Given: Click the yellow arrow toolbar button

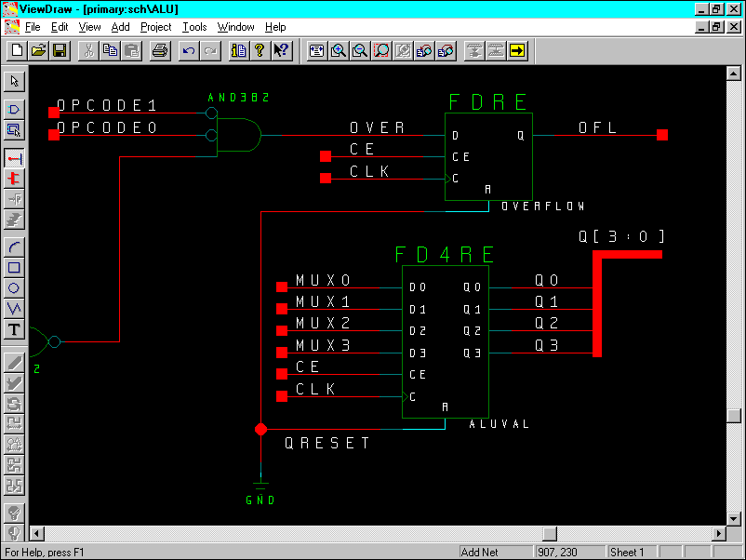Looking at the screenshot, I should pos(517,50).
